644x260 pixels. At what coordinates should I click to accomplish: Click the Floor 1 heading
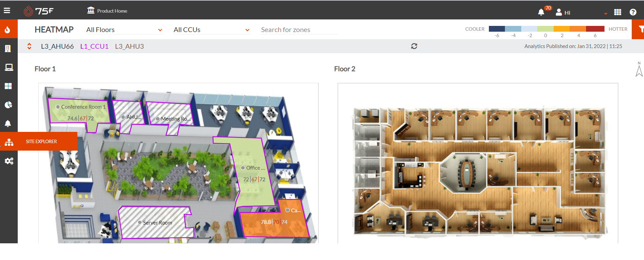(x=45, y=69)
